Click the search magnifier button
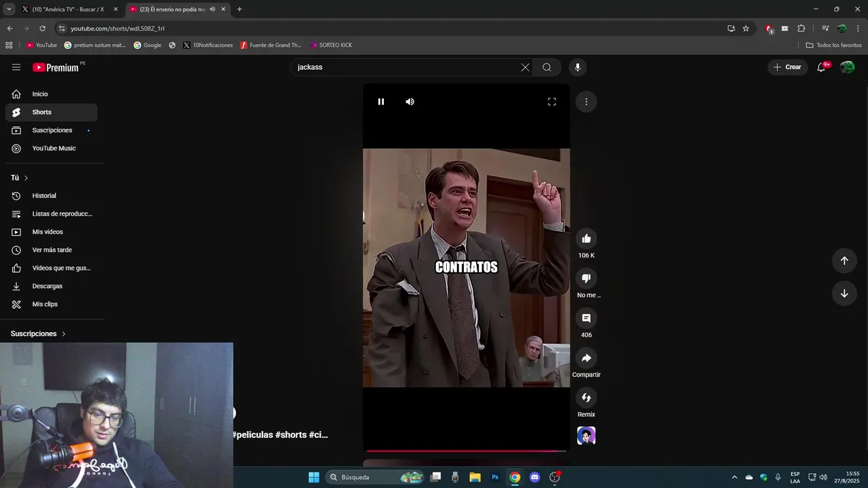 click(x=547, y=67)
